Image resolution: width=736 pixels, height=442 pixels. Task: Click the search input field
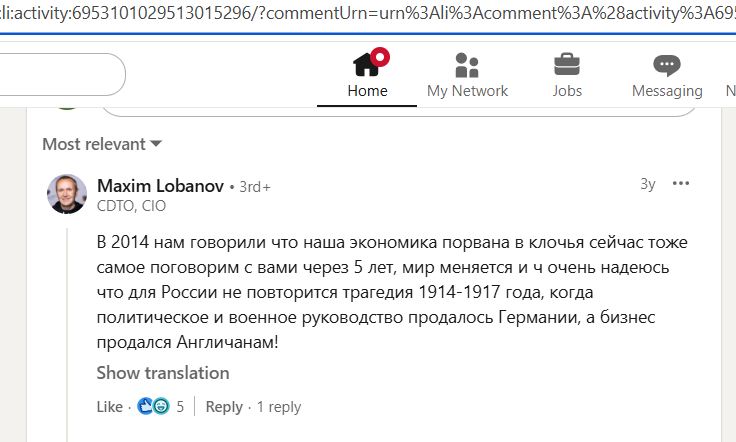coord(60,75)
